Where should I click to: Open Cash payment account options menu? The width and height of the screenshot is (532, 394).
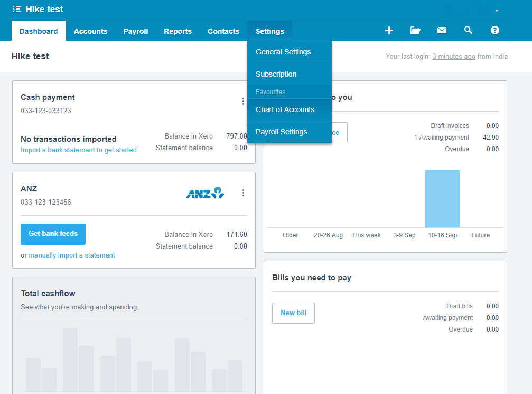[243, 101]
